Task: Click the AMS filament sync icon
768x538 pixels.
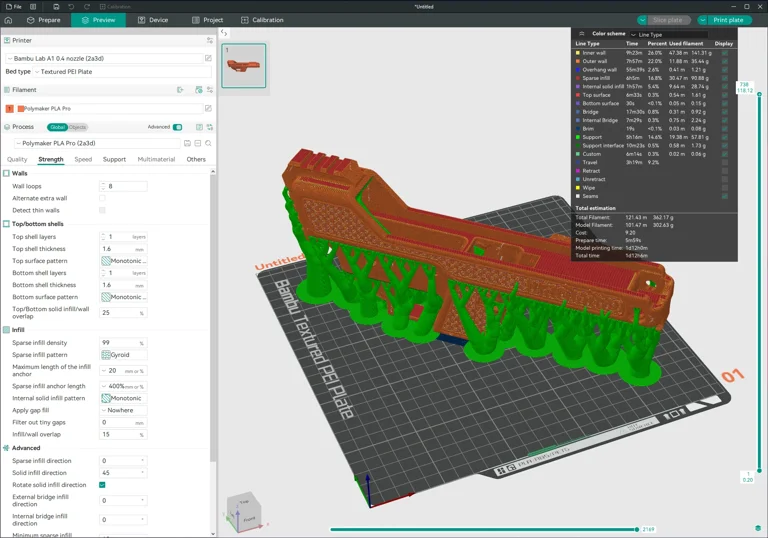Action: tap(198, 90)
